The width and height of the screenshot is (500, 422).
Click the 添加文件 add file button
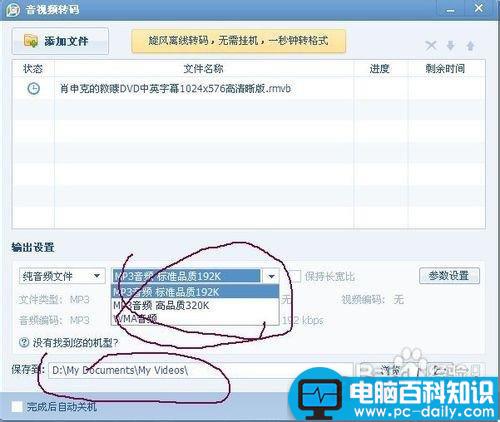tap(60, 41)
